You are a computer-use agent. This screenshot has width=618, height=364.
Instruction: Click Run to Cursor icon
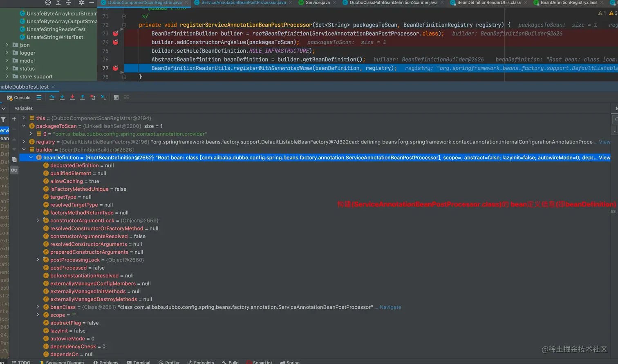(x=103, y=97)
